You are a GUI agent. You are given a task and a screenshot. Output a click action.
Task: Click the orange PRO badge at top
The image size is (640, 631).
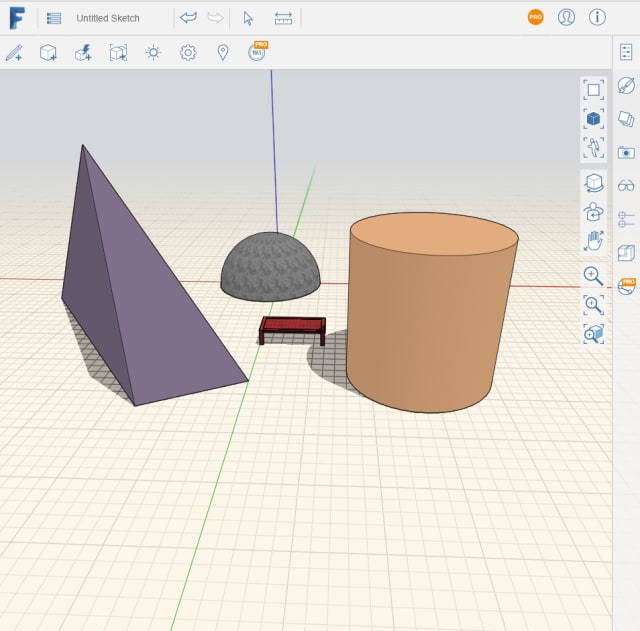point(536,17)
